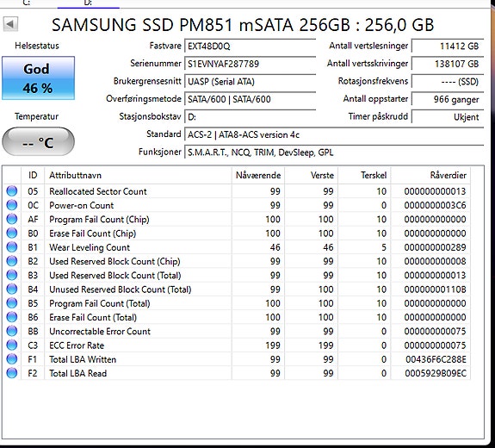This screenshot has width=495, height=448.
Task: Select the Erase Fail Count (Chip) name
Action: (92, 233)
